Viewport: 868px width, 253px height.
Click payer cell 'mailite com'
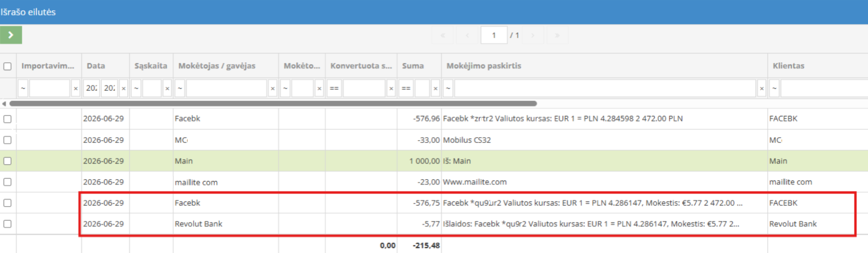coord(196,182)
